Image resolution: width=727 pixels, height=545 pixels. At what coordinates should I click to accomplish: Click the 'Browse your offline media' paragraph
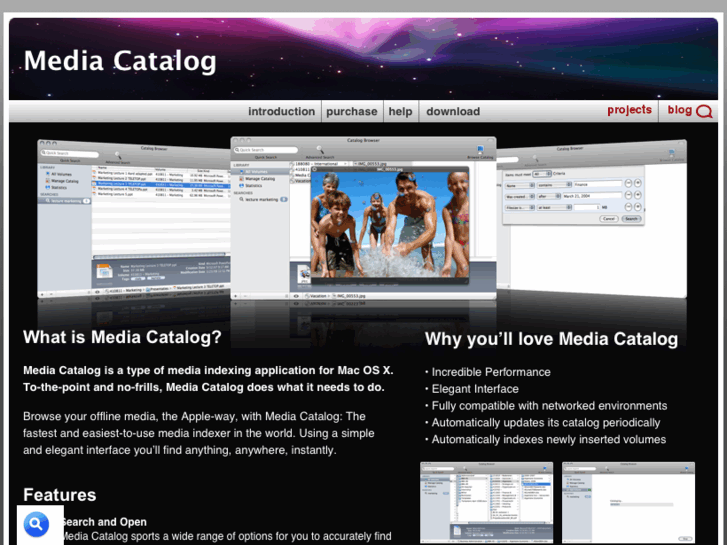click(x=199, y=433)
